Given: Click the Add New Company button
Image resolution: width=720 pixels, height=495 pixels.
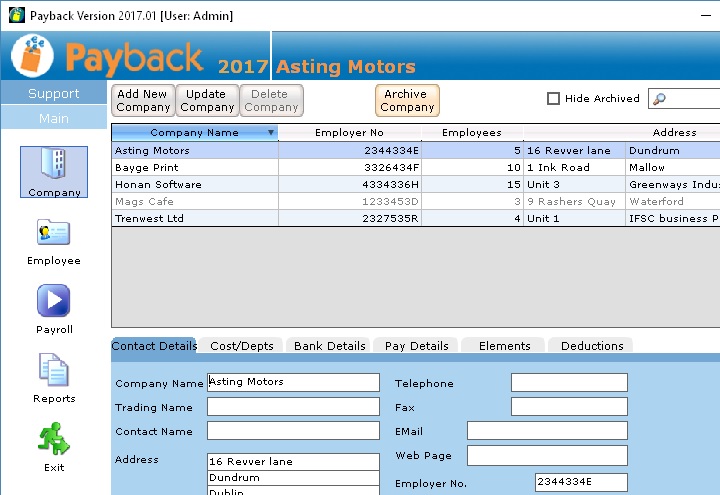Looking at the screenshot, I should (143, 100).
